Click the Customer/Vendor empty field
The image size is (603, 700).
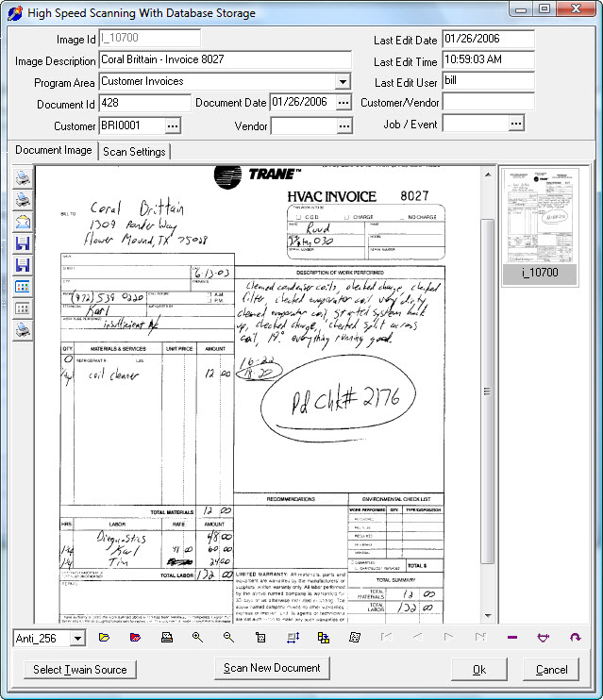488,102
